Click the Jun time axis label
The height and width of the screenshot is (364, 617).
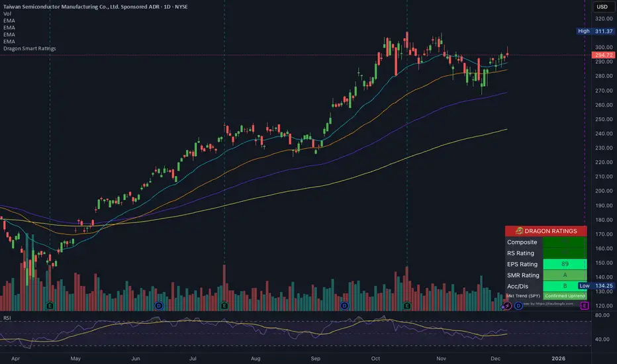[x=135, y=359]
